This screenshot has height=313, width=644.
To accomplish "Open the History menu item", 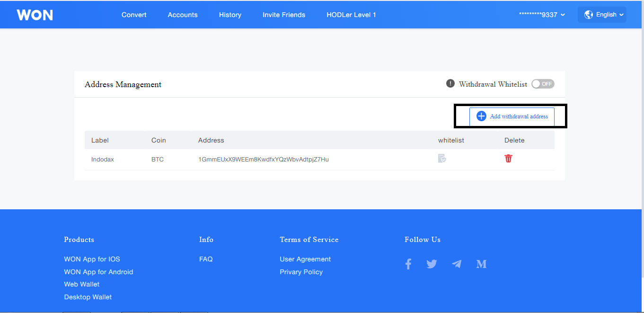I will pyautogui.click(x=230, y=15).
